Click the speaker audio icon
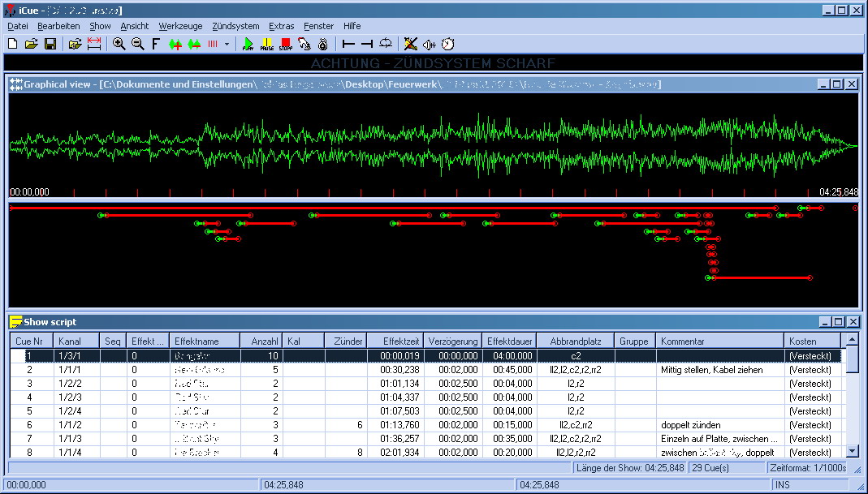This screenshot has height=494, width=868. coord(430,44)
